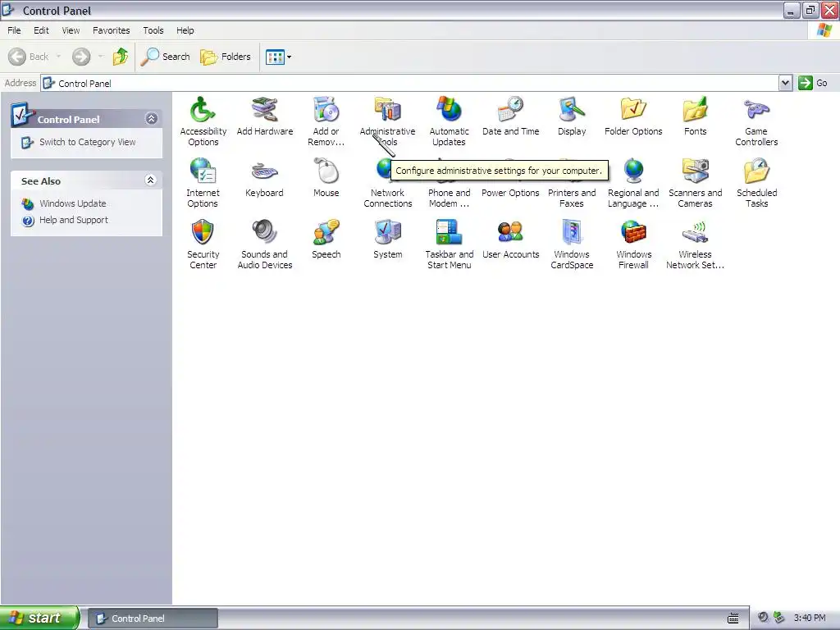Image resolution: width=840 pixels, height=630 pixels.
Task: Open Windows Firewall icon
Action: [633, 244]
